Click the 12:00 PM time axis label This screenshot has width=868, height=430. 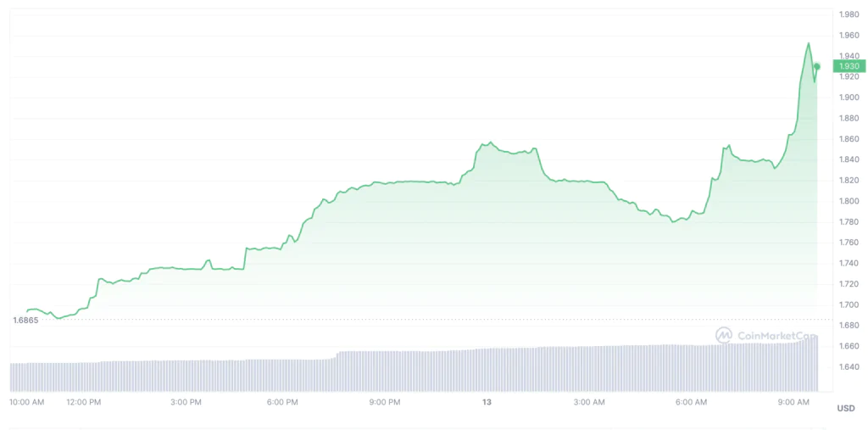(83, 401)
